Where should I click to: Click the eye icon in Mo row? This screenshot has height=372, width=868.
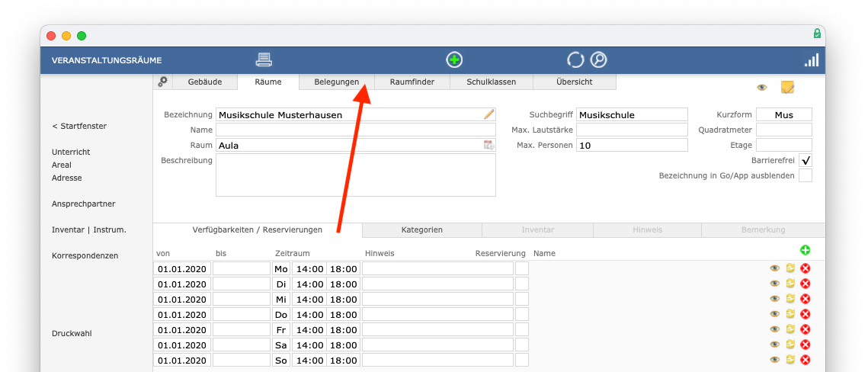click(774, 268)
